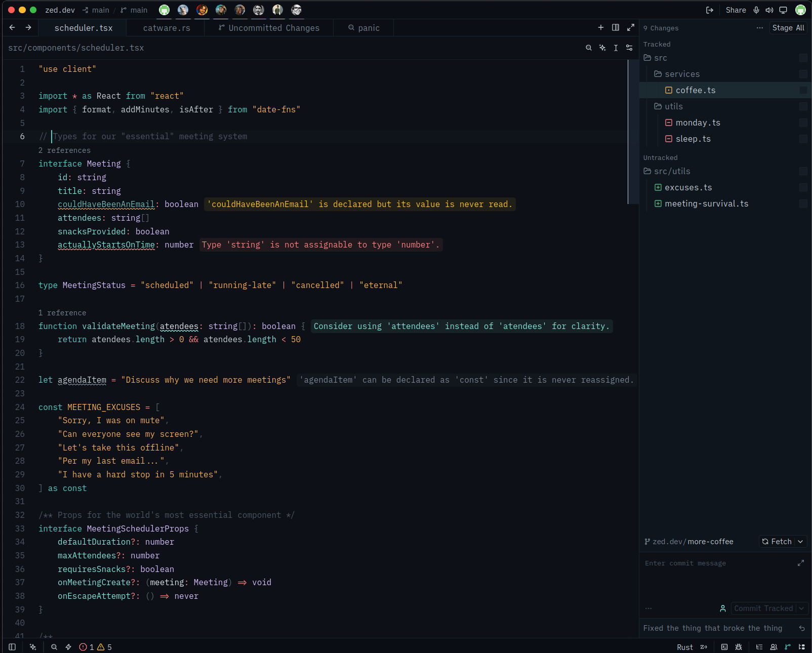Viewport: 812px width, 653px height.
Task: Stage sleep.ts using its checkbox
Action: [803, 139]
